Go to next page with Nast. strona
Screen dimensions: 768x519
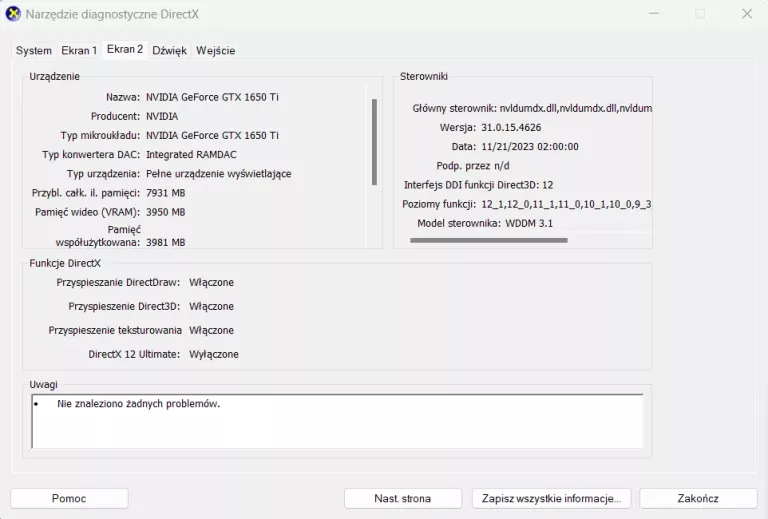tap(403, 498)
